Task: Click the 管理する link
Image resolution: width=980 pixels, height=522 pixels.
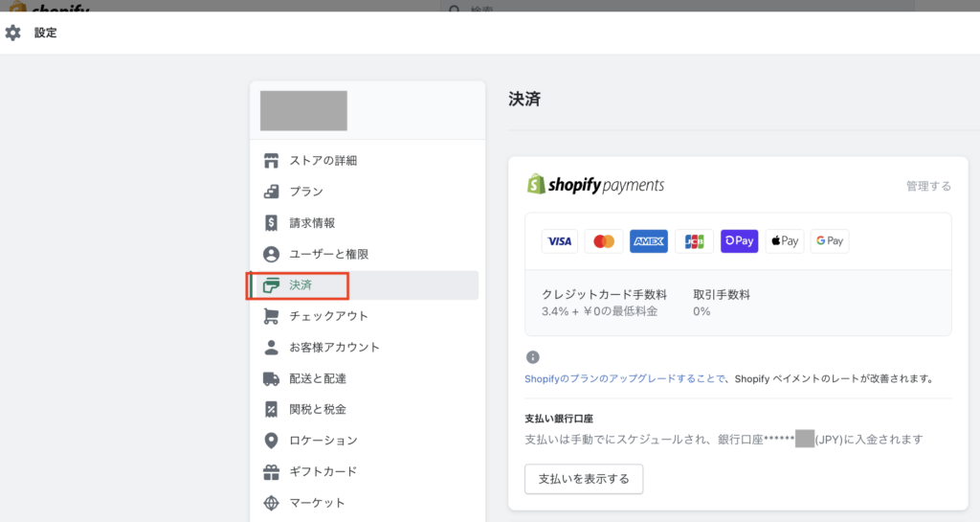Action: (x=928, y=186)
